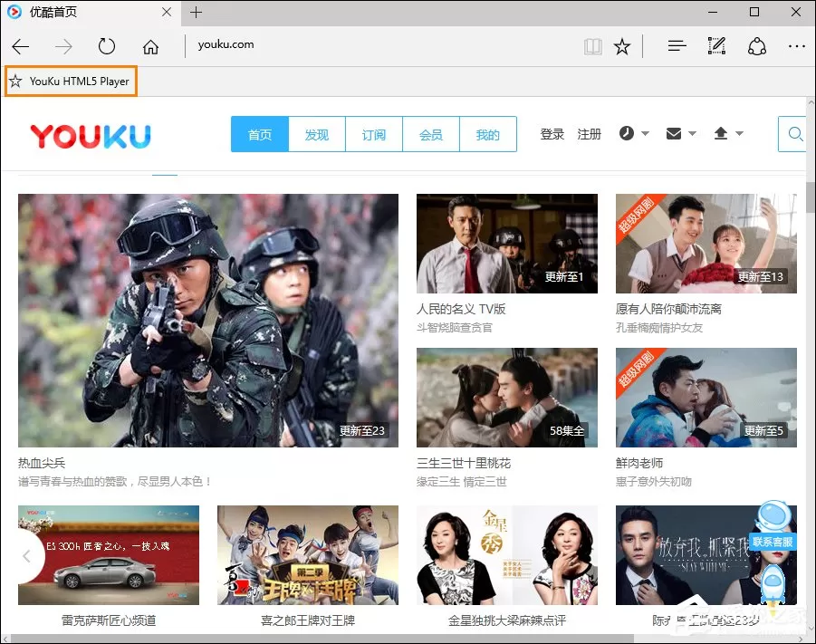Refresh the Youku page
Image resolution: width=816 pixels, height=644 pixels.
click(x=107, y=46)
